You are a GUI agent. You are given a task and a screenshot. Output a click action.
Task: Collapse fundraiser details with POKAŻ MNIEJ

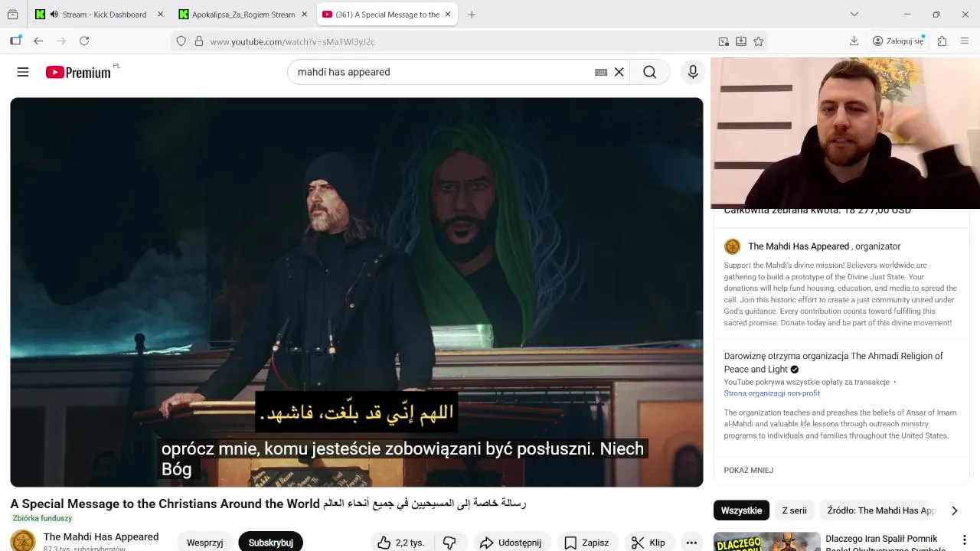748,470
